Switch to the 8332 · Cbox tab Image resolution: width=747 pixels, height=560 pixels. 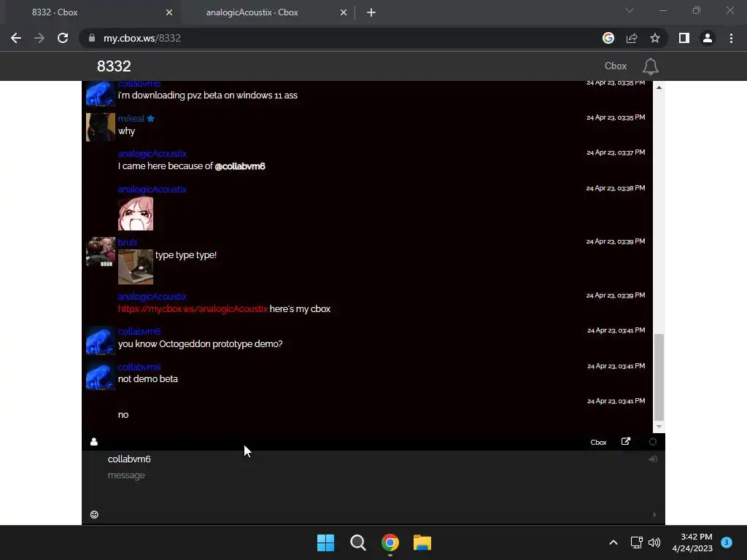point(90,12)
